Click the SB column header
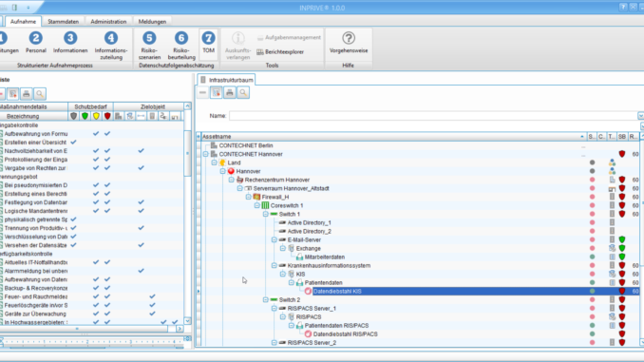The width and height of the screenshot is (644, 362). 622,137
